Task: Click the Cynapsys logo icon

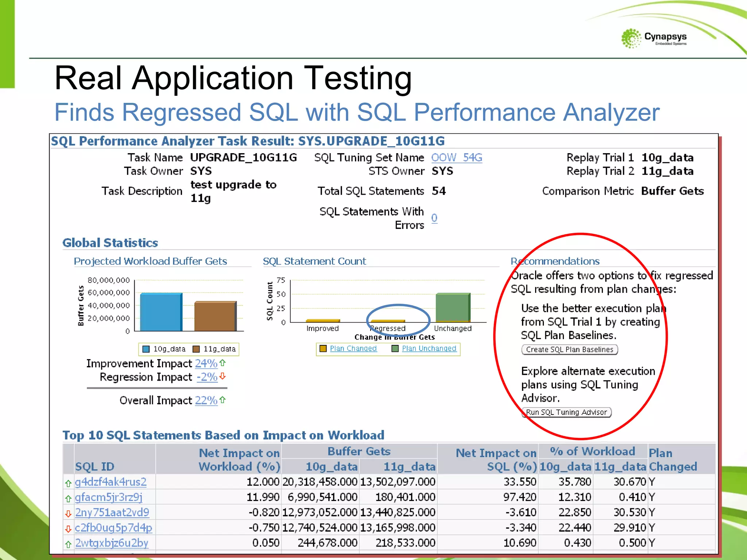Action: 631,38
